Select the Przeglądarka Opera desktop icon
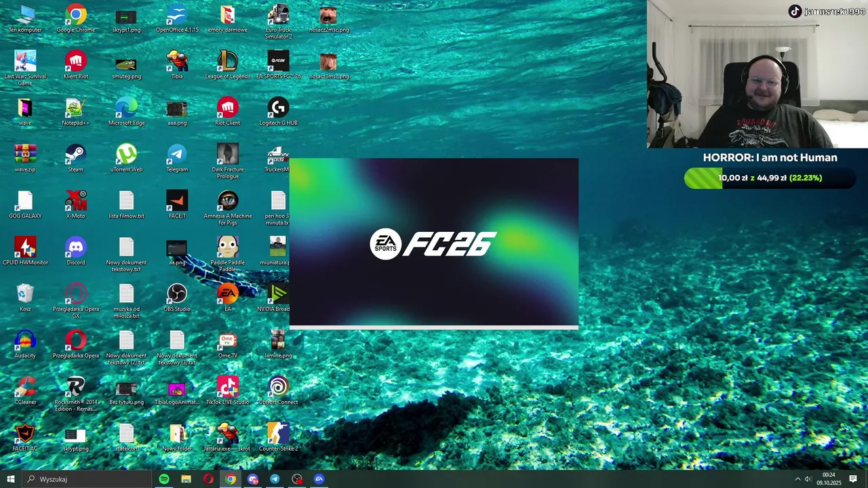 75,344
